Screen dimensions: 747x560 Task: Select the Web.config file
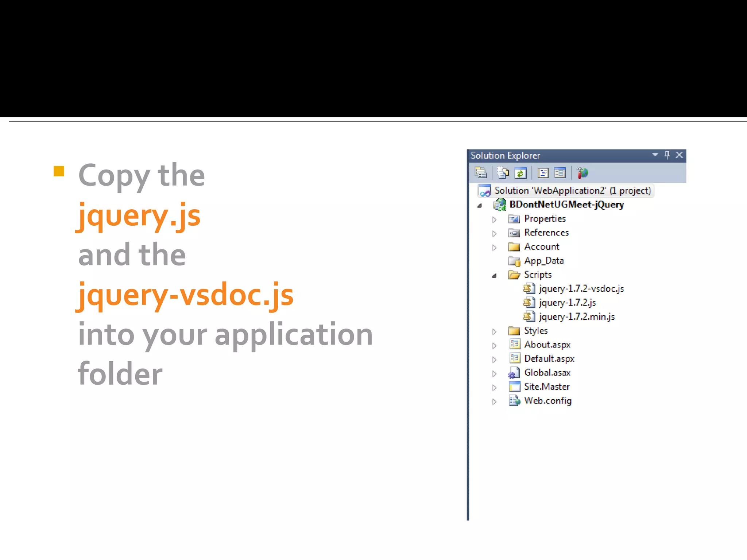click(548, 401)
